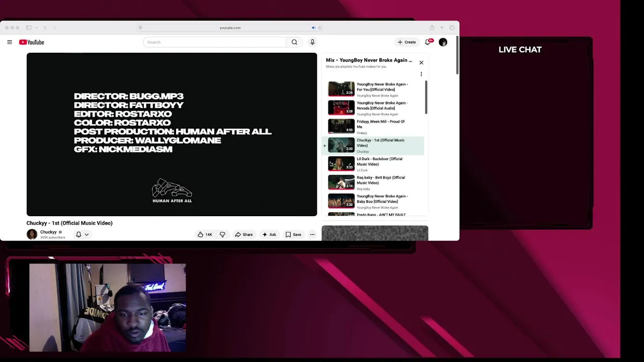
Task: Dislike the video with thumbs-down
Action: [222, 234]
